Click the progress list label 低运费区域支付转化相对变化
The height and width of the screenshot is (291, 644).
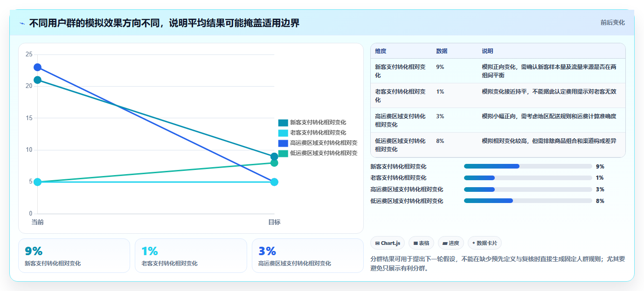(407, 201)
